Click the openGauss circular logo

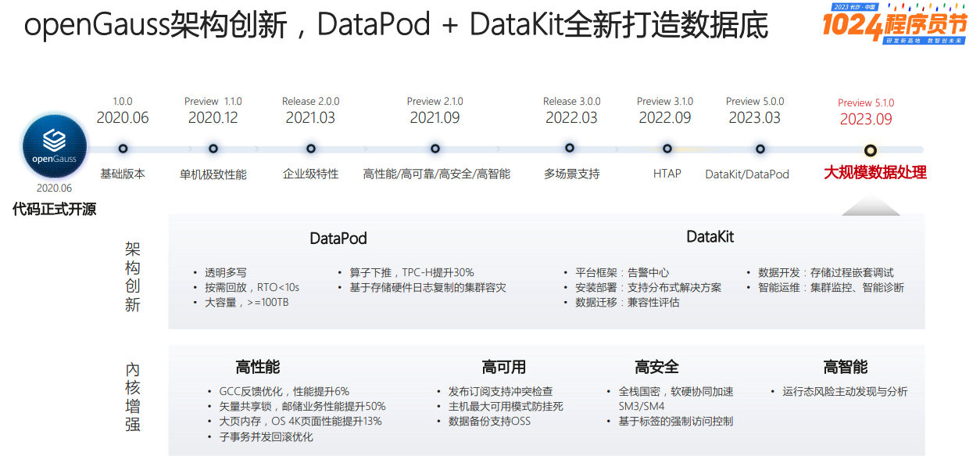point(53,147)
